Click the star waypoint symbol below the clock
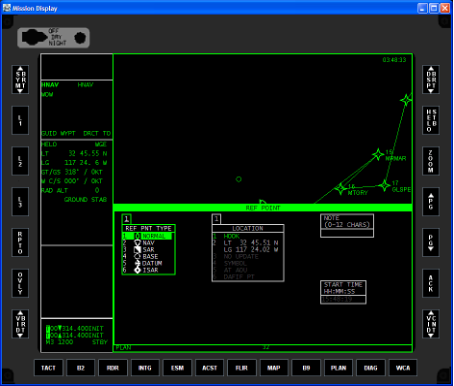Image resolution: width=454 pixels, height=386 pixels. [406, 100]
